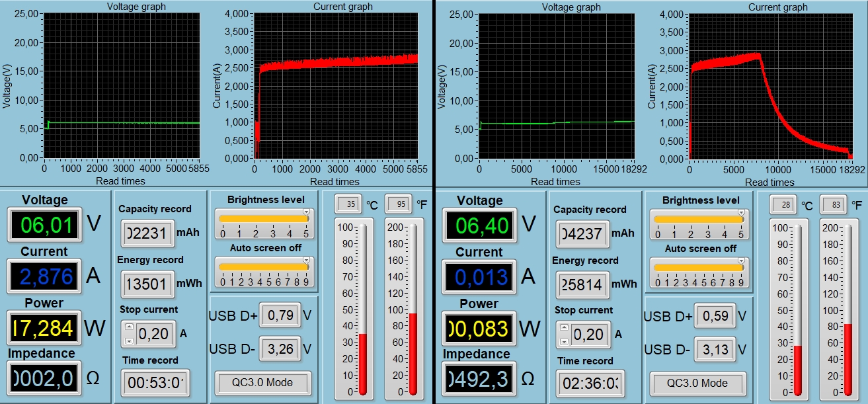Click the Current readout showing 0,013
The image size is (868, 404).
pos(480,277)
